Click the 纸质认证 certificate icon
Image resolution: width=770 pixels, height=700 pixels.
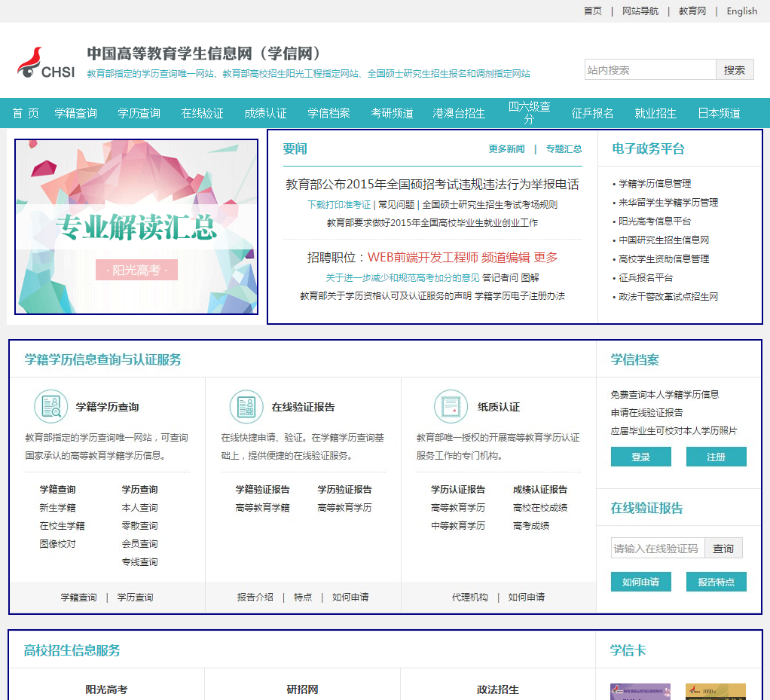click(x=451, y=407)
